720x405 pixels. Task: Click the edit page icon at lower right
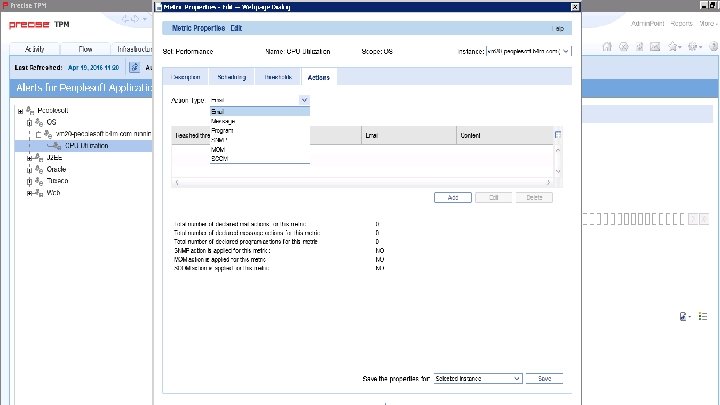tap(684, 316)
